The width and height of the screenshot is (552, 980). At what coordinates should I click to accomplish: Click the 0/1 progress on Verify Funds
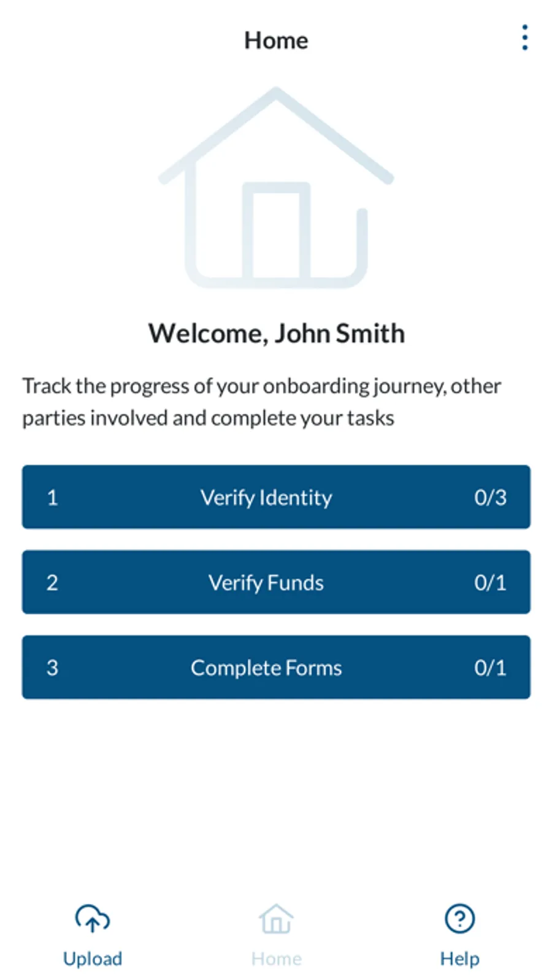click(490, 583)
